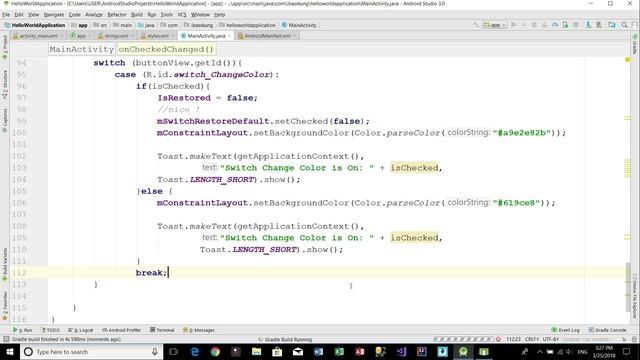Click the "#619ce8" color string
This screenshot has height=360, width=640.
point(516,202)
